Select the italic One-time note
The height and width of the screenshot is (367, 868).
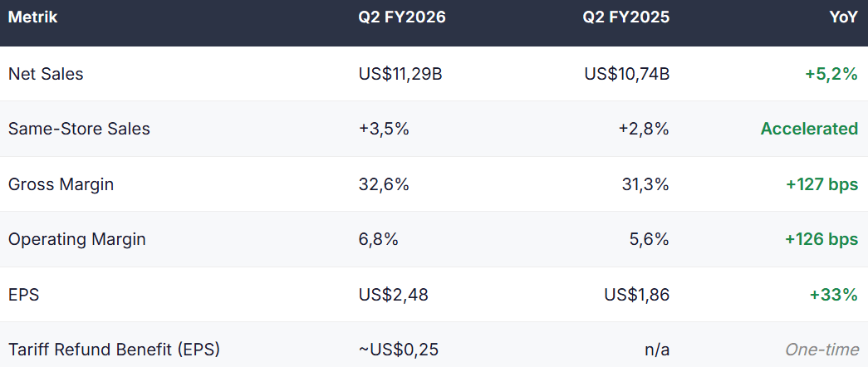pyautogui.click(x=822, y=350)
